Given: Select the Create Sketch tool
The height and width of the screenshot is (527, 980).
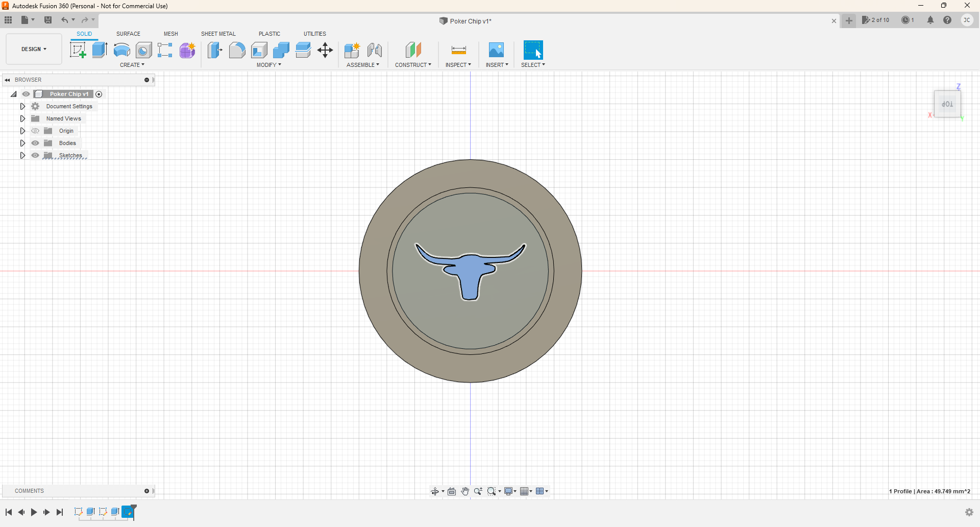Looking at the screenshot, I should [78, 50].
